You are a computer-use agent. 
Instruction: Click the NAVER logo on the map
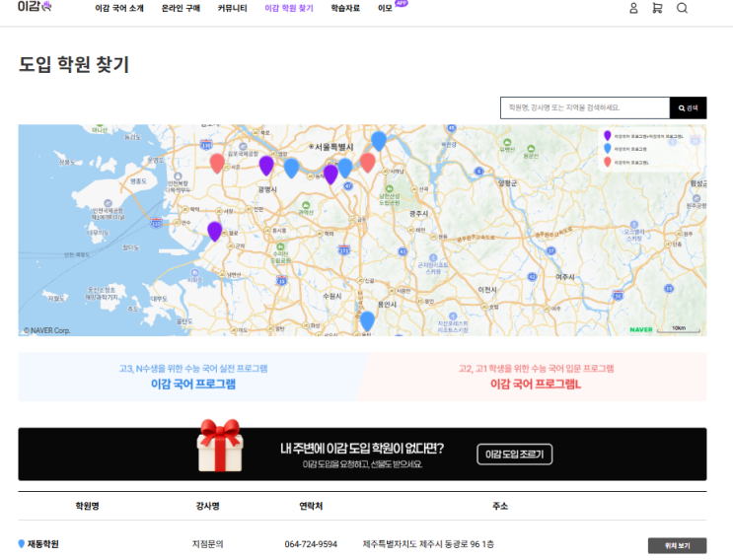(x=641, y=329)
